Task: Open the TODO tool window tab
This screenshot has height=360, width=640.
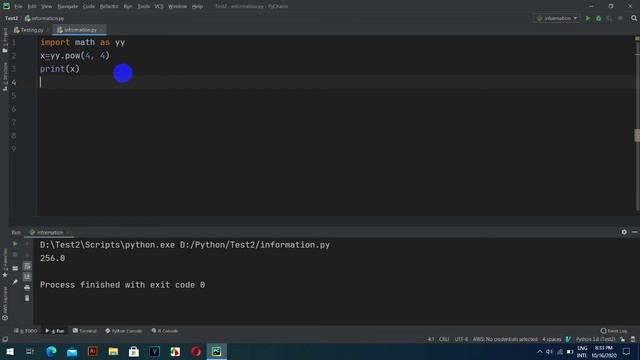Action: click(26, 331)
